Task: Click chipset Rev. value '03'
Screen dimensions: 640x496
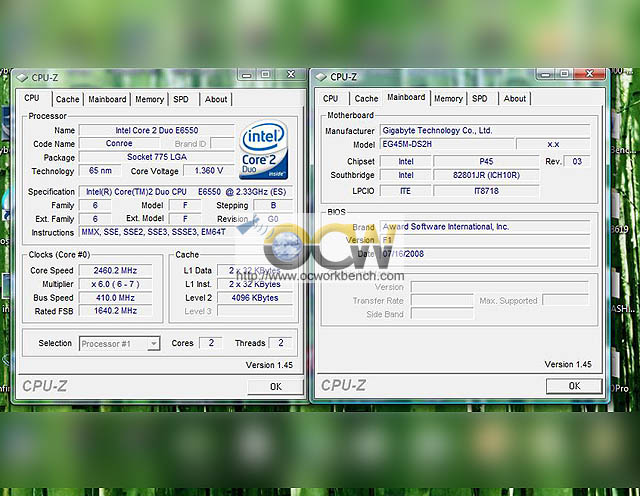Action: (577, 161)
